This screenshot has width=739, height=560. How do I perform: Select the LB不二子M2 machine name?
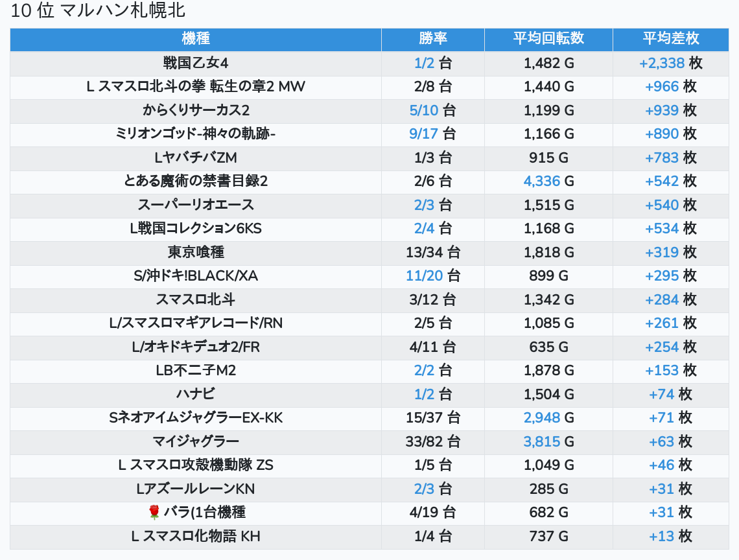(x=196, y=371)
